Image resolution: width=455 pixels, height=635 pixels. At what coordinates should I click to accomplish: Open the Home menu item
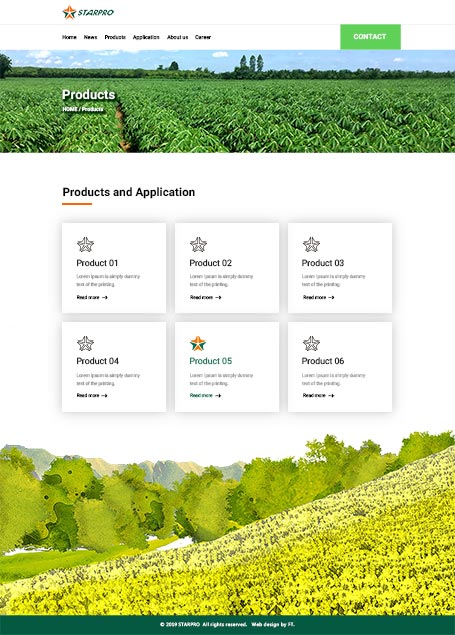coord(69,37)
